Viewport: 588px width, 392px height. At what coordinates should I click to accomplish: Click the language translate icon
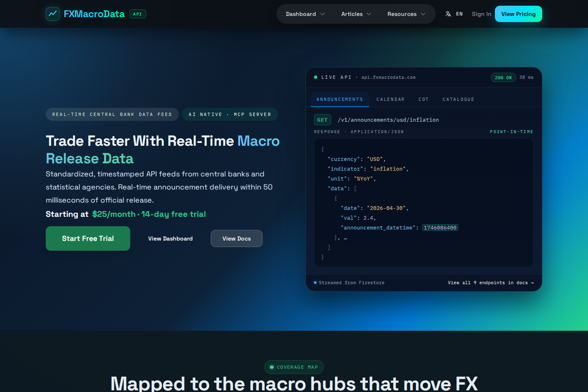pos(448,14)
